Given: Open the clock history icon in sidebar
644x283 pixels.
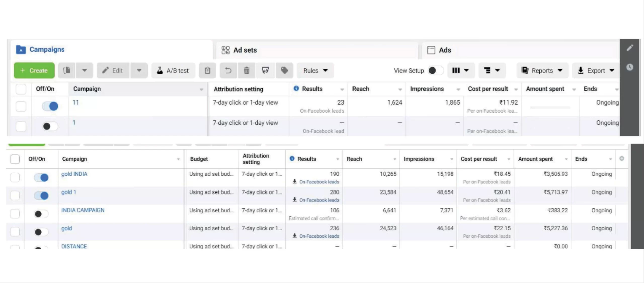Looking at the screenshot, I should pos(630,67).
